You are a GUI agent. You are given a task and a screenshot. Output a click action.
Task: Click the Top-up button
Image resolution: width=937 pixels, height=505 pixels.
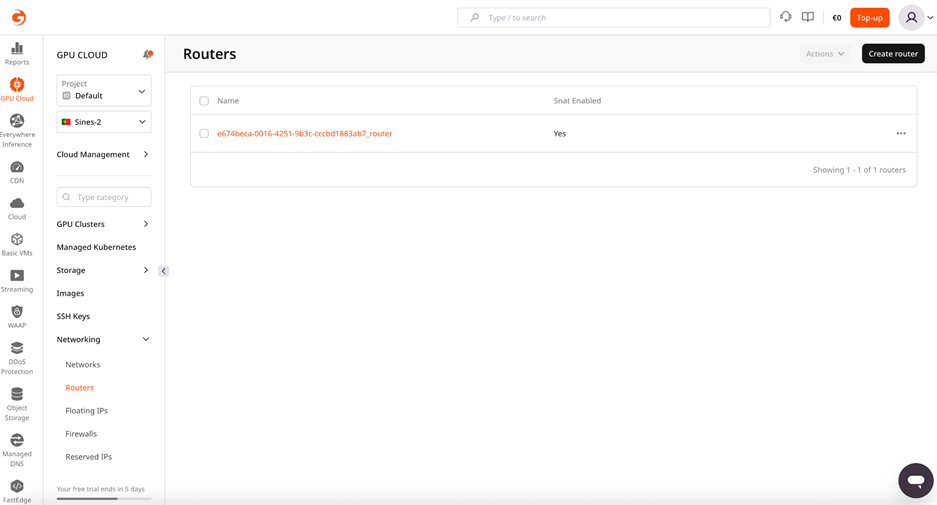pos(869,18)
